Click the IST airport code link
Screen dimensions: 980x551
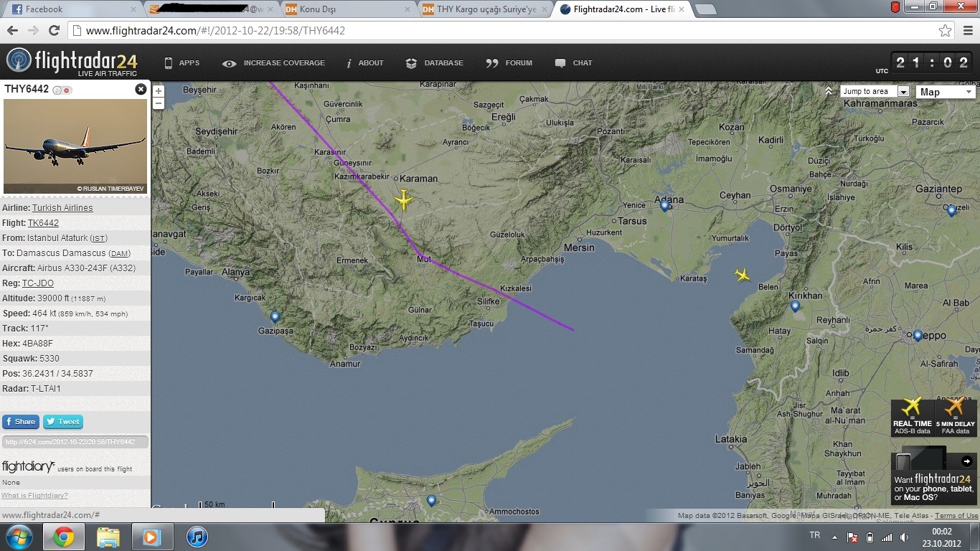(x=99, y=238)
